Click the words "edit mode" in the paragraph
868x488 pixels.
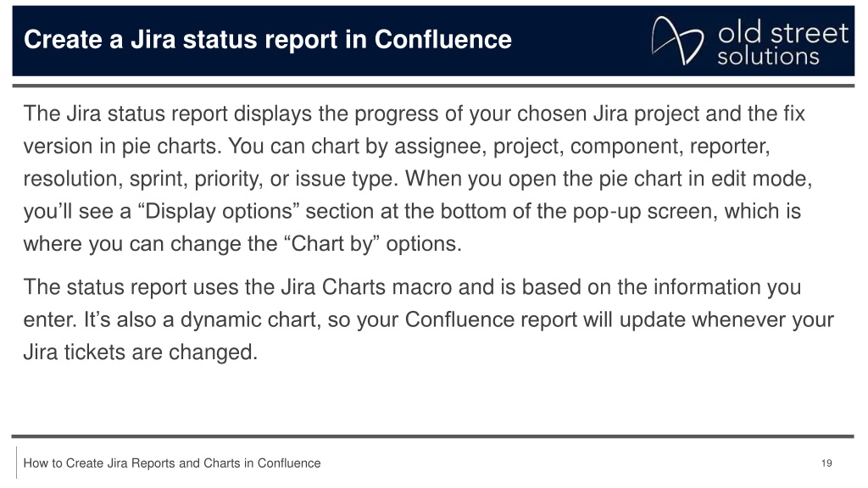[x=759, y=179]
